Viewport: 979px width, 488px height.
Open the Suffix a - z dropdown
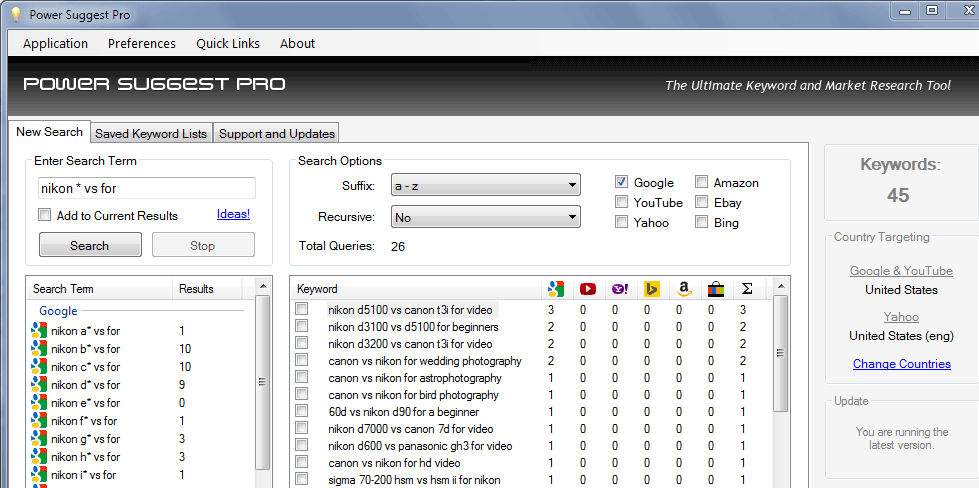point(486,185)
